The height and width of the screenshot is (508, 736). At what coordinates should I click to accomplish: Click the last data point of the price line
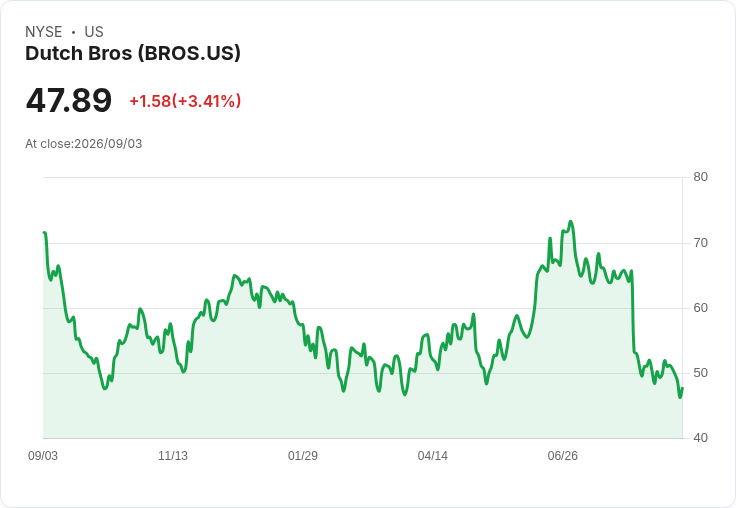pos(682,388)
